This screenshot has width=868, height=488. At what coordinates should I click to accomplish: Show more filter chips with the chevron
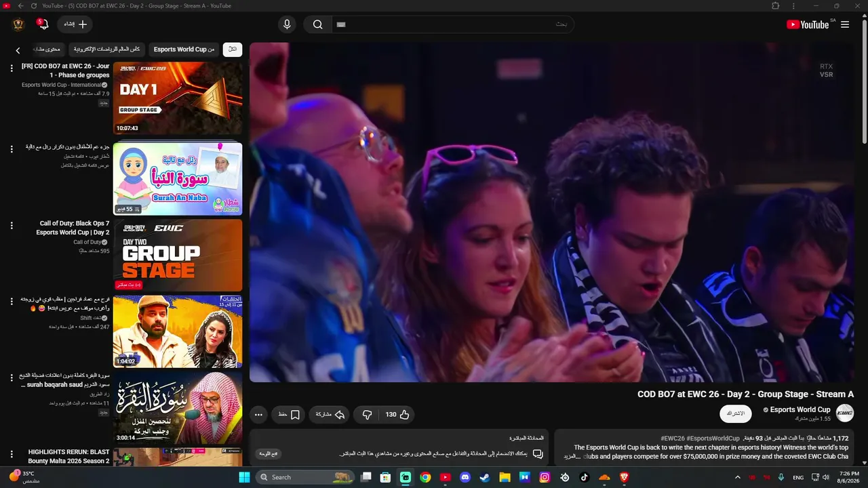click(x=18, y=50)
